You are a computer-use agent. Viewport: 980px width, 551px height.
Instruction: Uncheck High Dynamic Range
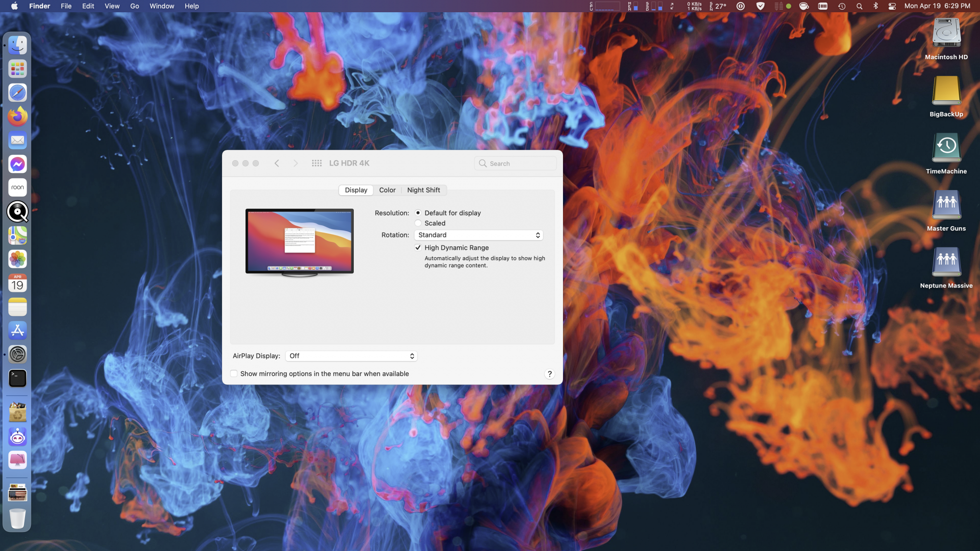point(418,248)
